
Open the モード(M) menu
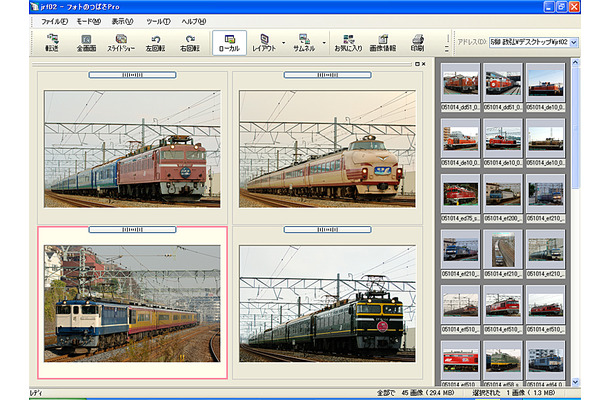click(89, 21)
